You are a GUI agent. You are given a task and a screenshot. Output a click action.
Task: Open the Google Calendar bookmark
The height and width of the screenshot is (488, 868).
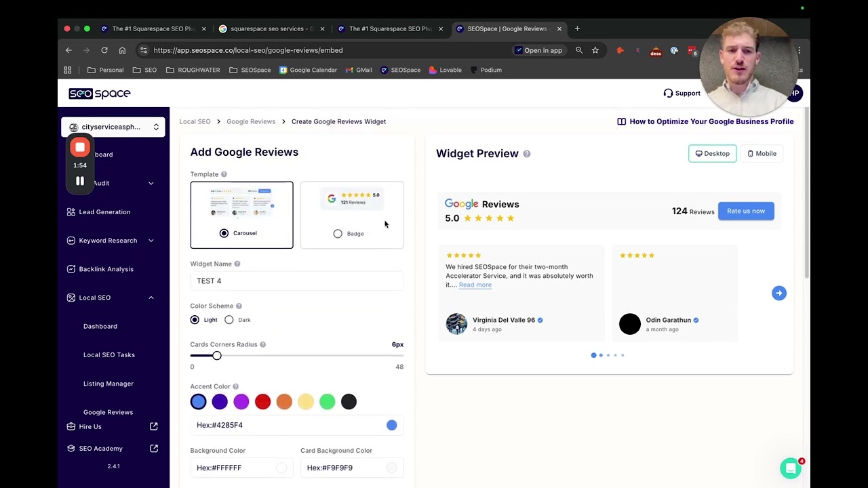[308, 70]
